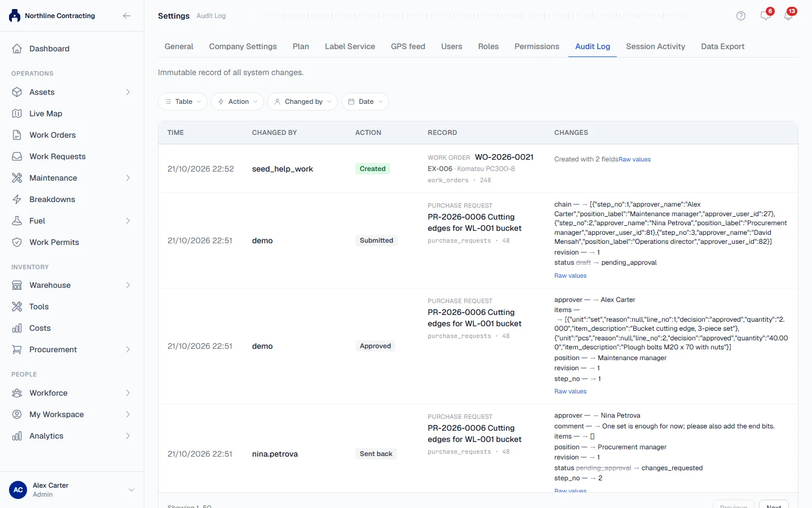The image size is (812, 508).
Task: Click the Assets cube icon
Action: click(x=17, y=92)
